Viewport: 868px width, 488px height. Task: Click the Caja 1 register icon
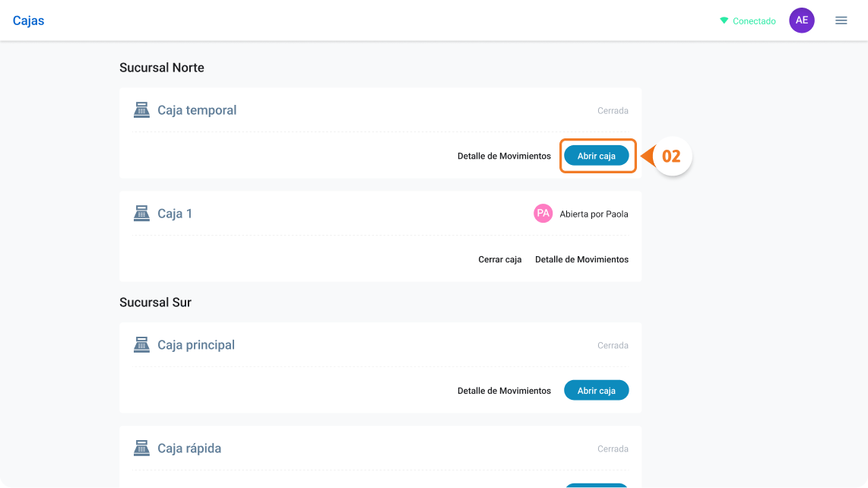click(x=141, y=214)
